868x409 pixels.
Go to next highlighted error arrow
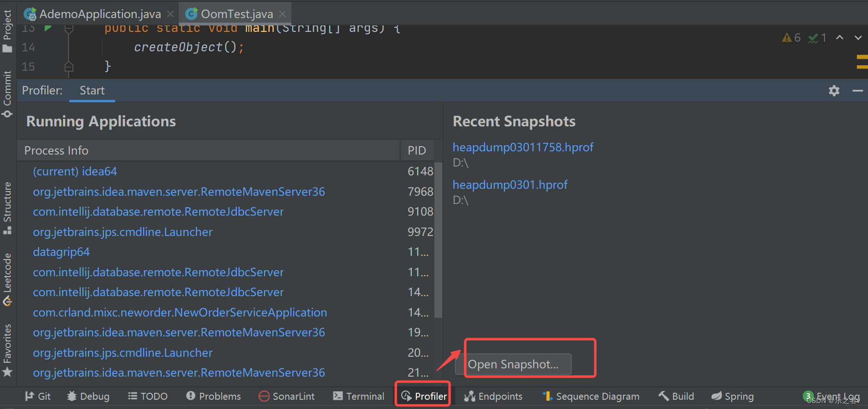[x=858, y=37]
